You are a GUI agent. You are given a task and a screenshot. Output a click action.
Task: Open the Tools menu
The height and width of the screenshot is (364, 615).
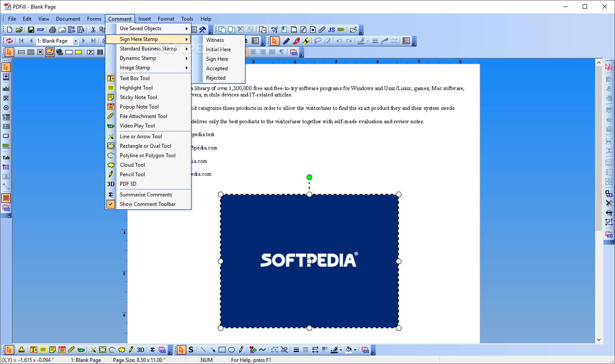[187, 19]
